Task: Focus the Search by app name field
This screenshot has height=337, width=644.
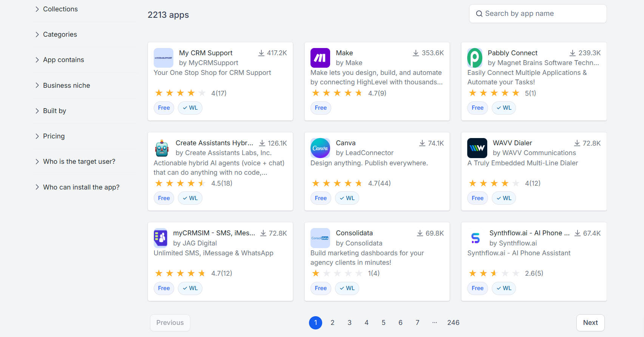Action: coord(538,14)
